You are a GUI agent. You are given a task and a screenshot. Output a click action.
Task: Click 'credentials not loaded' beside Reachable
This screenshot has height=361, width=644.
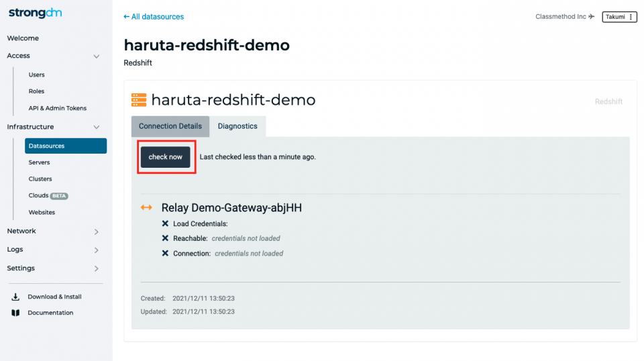pyautogui.click(x=246, y=239)
